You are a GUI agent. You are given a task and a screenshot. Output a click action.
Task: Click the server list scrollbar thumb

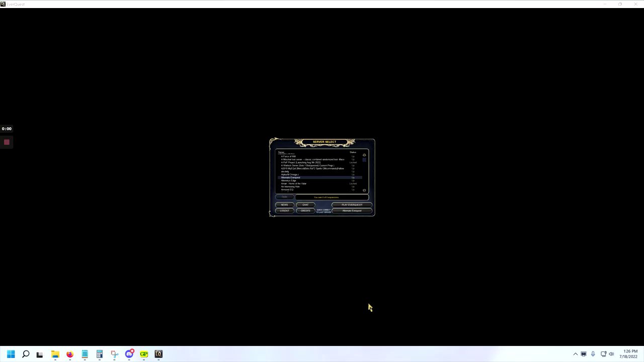[x=364, y=160]
